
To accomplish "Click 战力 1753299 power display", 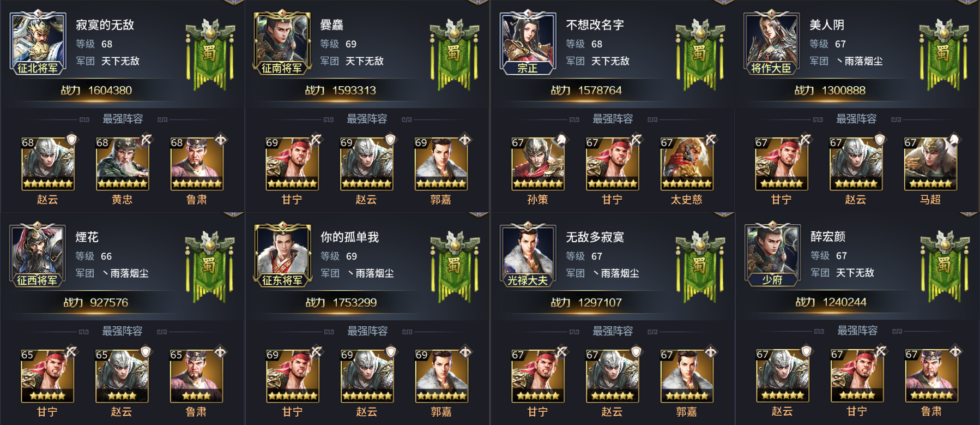I will tap(341, 302).
